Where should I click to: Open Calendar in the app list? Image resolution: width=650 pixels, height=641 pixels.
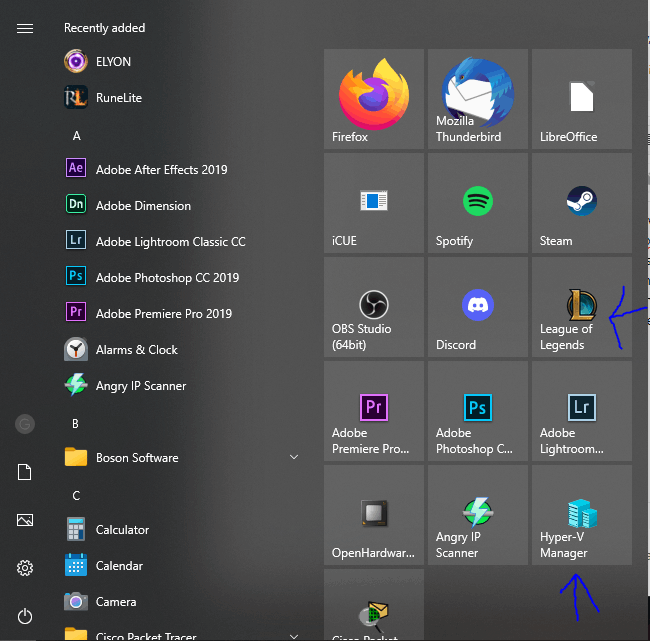182,566
